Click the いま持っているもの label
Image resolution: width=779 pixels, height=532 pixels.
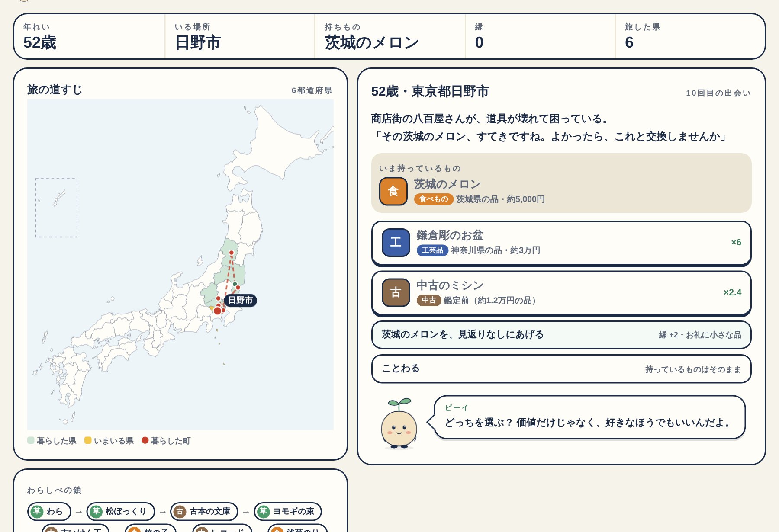(x=420, y=168)
